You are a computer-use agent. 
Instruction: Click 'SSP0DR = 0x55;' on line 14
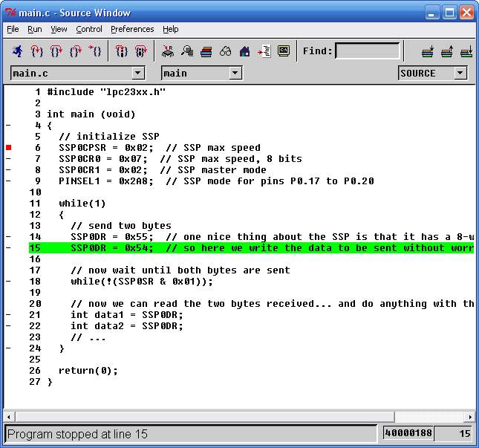pyautogui.click(x=112, y=236)
